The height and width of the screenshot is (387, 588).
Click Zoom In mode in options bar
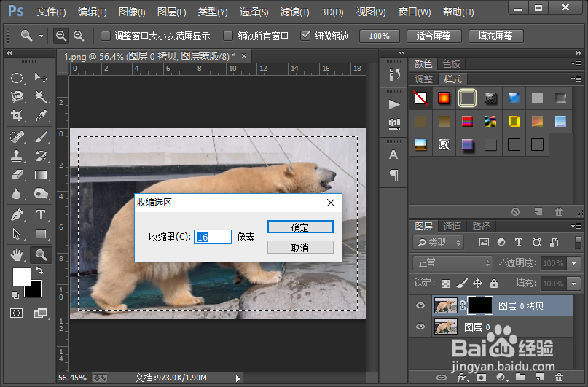pos(60,36)
